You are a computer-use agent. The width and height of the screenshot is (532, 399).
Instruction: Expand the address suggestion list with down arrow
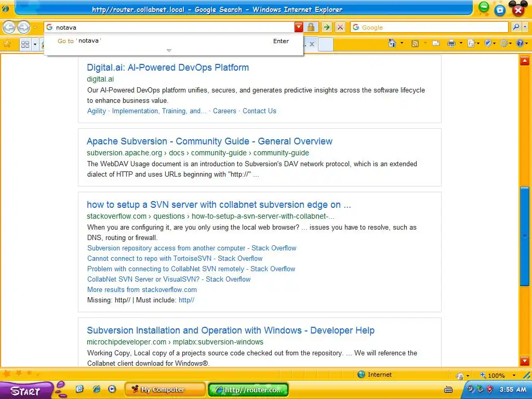(x=169, y=50)
